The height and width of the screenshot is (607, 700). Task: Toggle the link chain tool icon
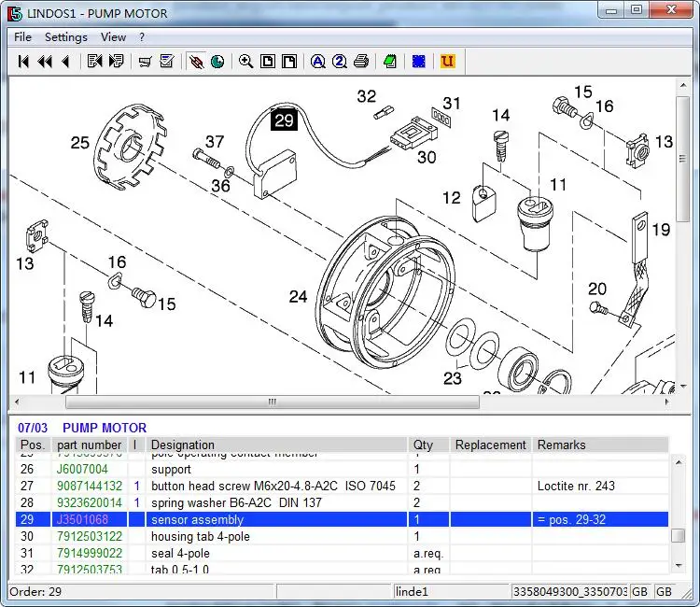coord(196,62)
